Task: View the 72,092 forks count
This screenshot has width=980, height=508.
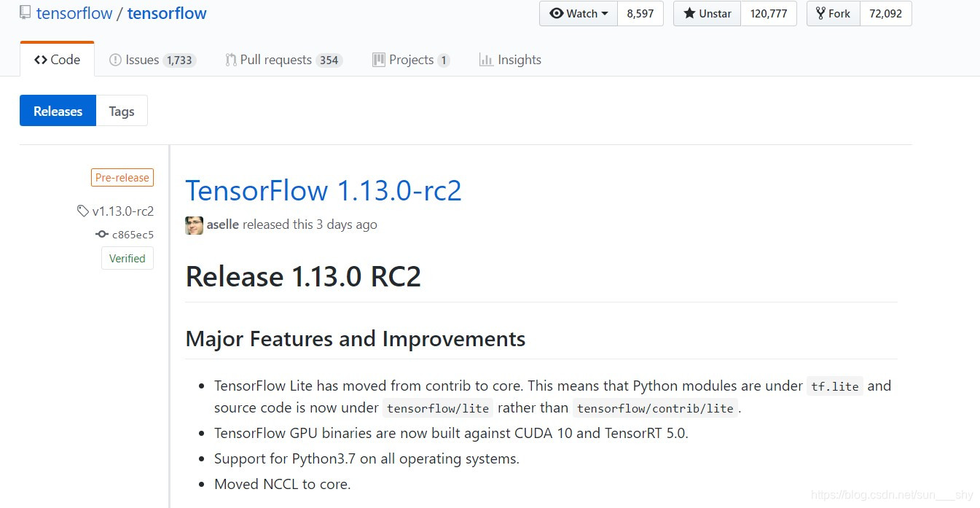Action: 885,14
